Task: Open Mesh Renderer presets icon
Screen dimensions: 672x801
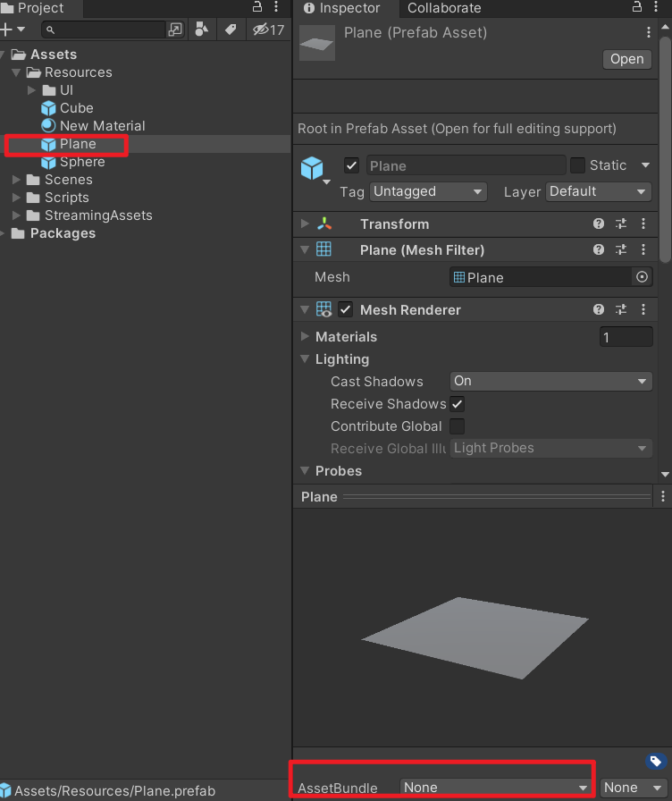Action: click(x=621, y=309)
